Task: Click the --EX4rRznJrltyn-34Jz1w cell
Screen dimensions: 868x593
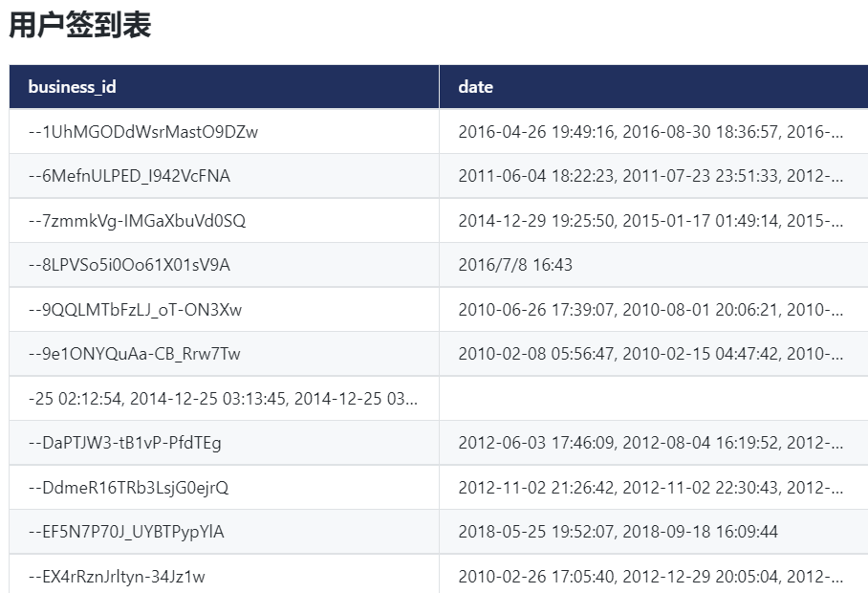Action: click(117, 577)
